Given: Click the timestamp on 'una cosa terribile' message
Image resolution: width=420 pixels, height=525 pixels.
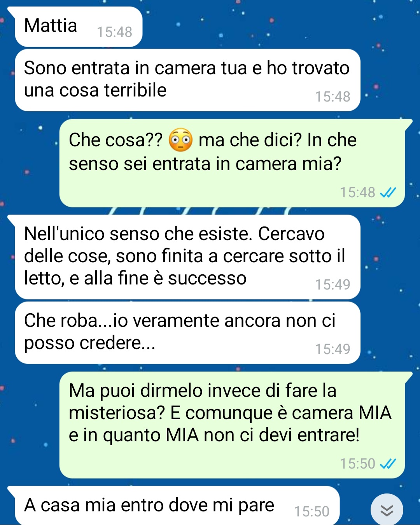Looking at the screenshot, I should [332, 97].
